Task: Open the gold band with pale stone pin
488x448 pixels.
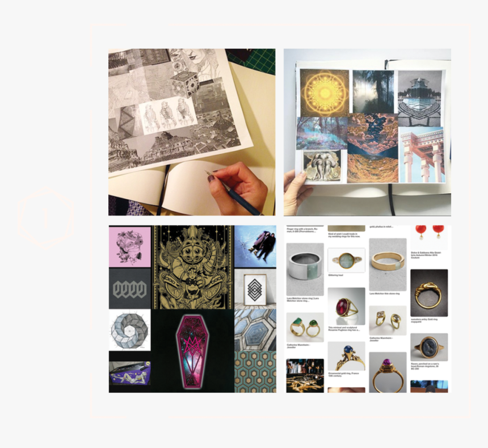Action: click(x=388, y=265)
